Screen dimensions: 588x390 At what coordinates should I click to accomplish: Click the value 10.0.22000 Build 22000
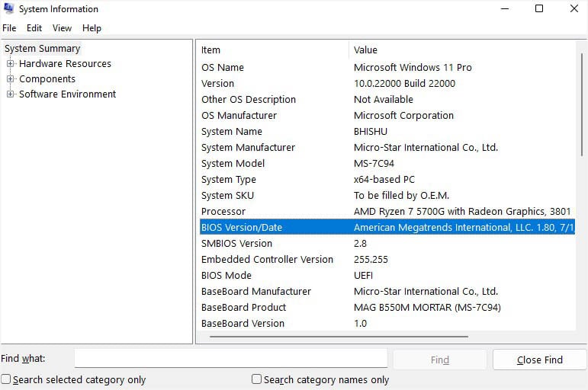click(x=404, y=84)
